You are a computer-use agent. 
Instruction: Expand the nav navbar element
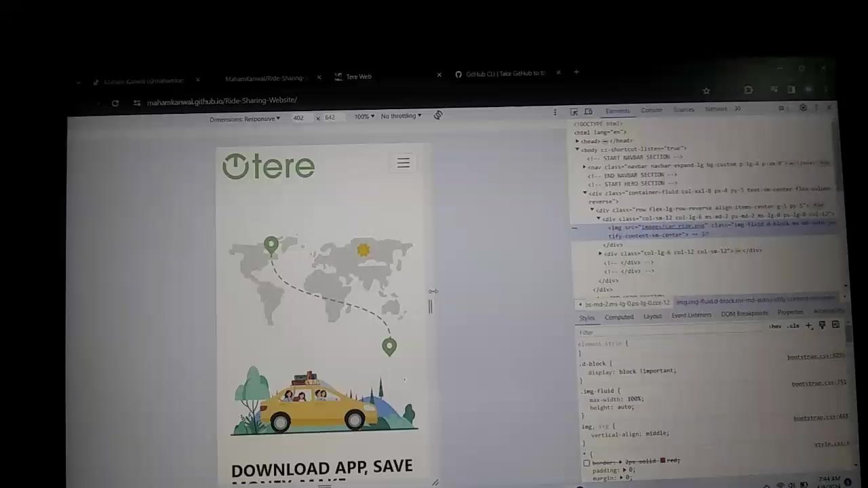[584, 166]
